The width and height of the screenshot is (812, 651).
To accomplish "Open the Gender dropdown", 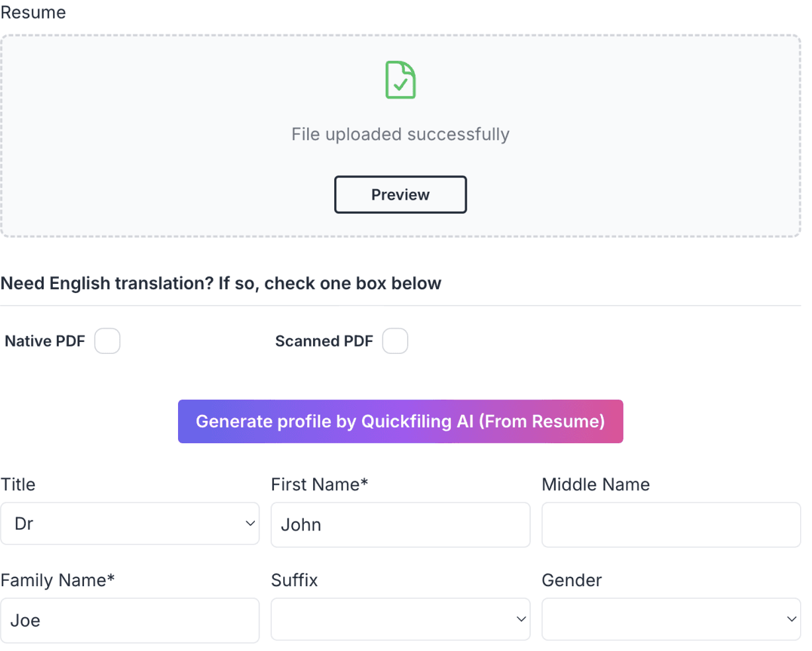I will click(670, 619).
